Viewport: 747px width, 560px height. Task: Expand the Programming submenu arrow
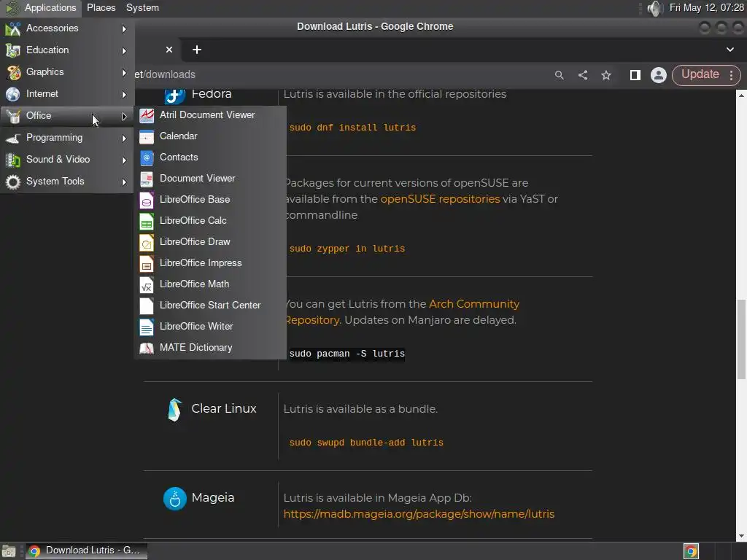[124, 138]
